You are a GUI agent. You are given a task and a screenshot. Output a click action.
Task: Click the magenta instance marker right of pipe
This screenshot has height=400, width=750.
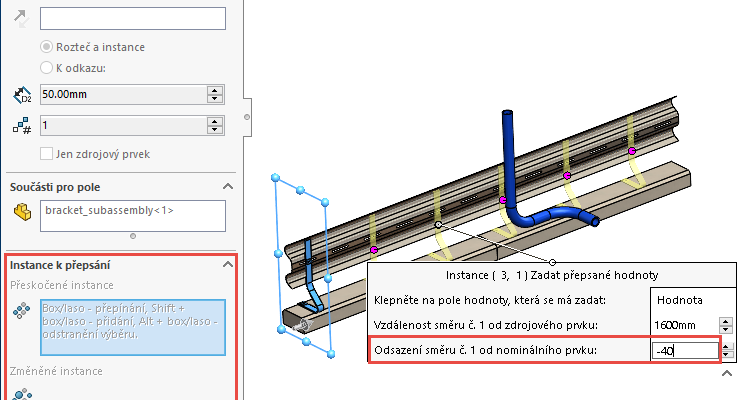567,176
